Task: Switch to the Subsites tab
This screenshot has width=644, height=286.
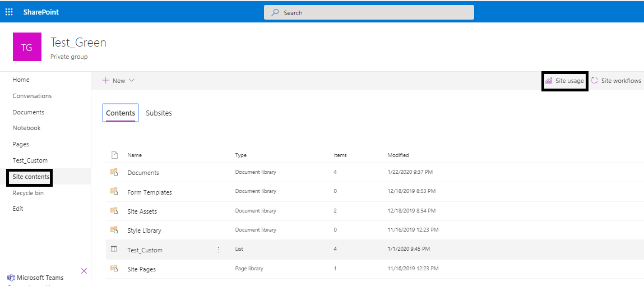Action: (159, 113)
